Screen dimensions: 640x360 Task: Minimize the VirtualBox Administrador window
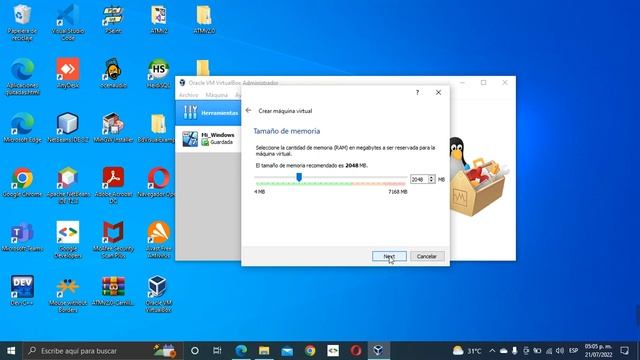pyautogui.click(x=462, y=82)
